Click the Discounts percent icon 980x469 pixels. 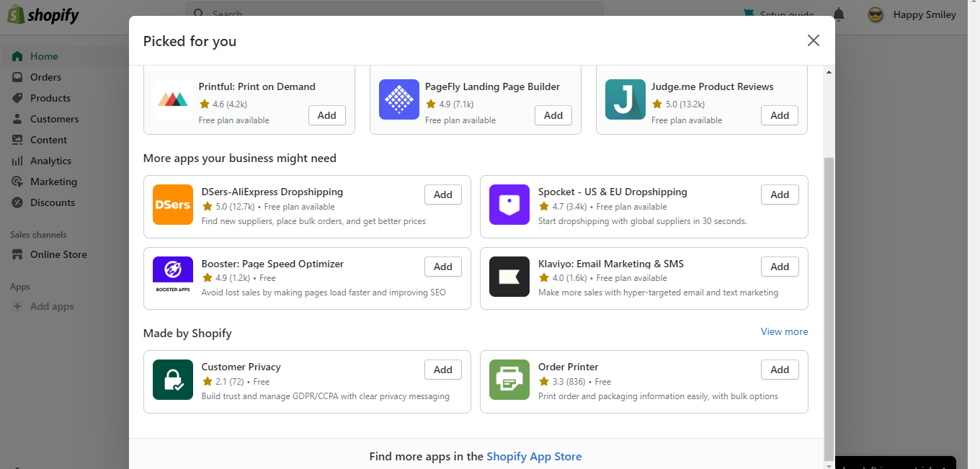point(17,202)
